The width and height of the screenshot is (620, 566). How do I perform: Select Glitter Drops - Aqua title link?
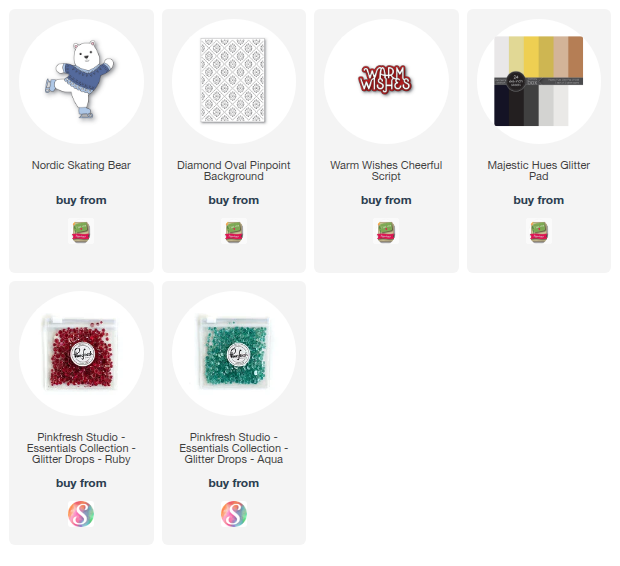(234, 448)
